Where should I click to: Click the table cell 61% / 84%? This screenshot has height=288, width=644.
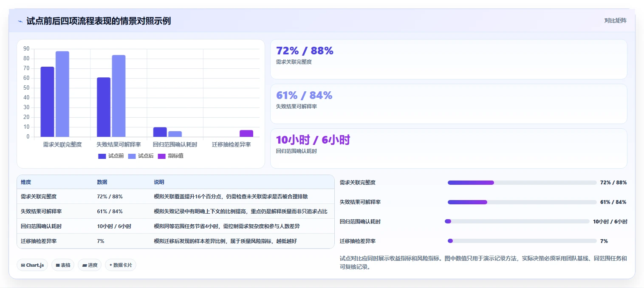pos(110,212)
